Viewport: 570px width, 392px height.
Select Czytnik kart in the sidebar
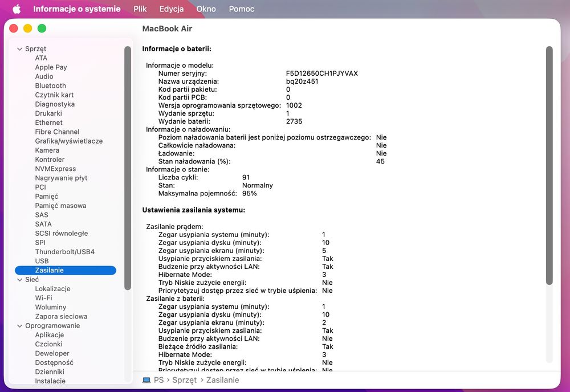[54, 95]
